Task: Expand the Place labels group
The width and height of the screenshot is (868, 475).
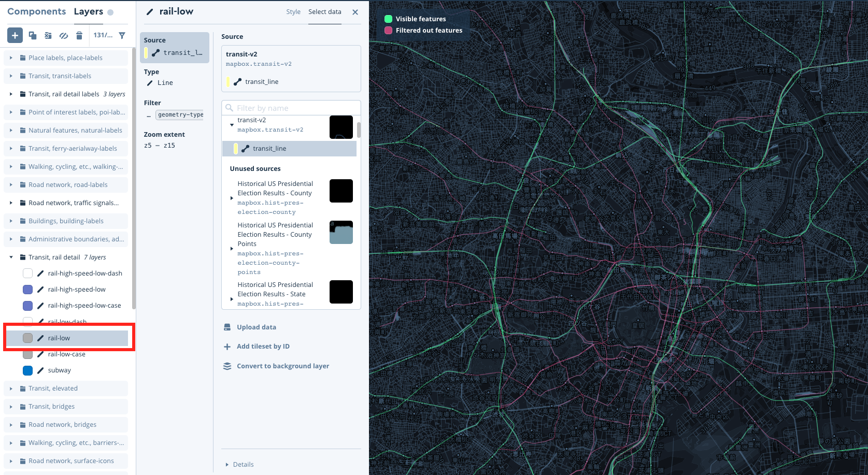Action: (x=11, y=58)
